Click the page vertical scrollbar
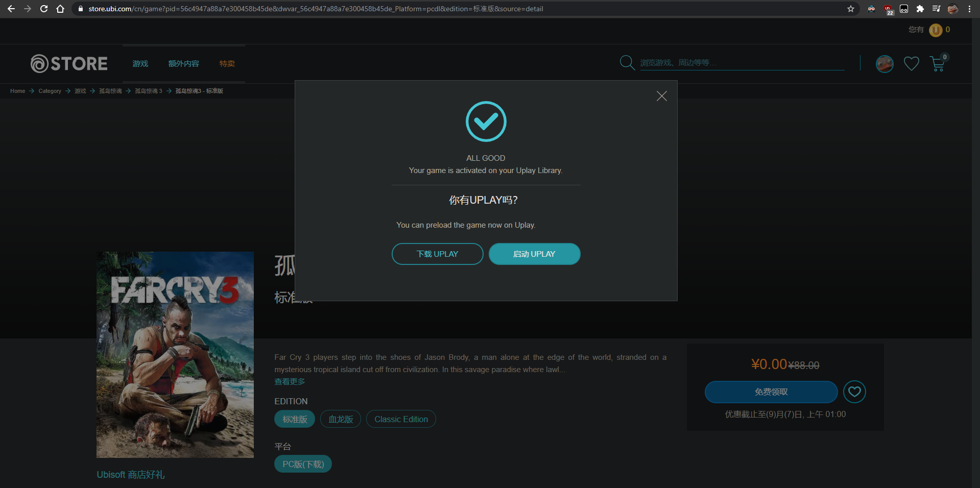This screenshot has width=980, height=488. tap(976, 253)
